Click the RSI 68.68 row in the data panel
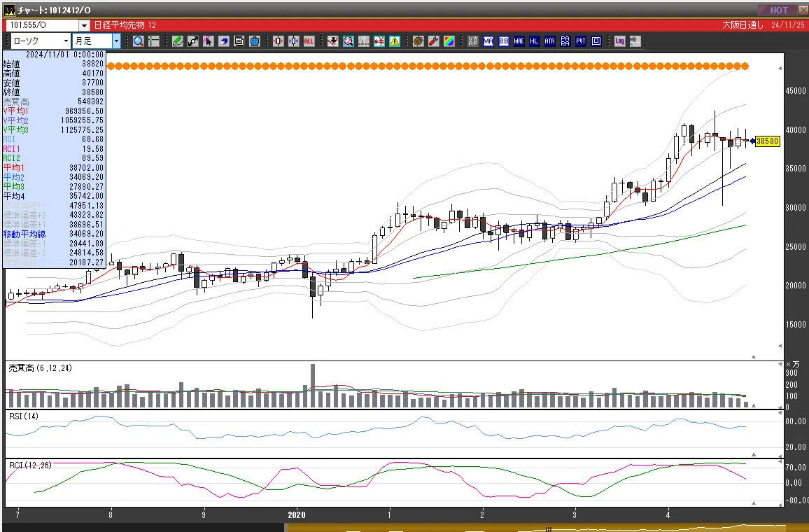Image resolution: width=809 pixels, height=532 pixels. click(x=54, y=139)
